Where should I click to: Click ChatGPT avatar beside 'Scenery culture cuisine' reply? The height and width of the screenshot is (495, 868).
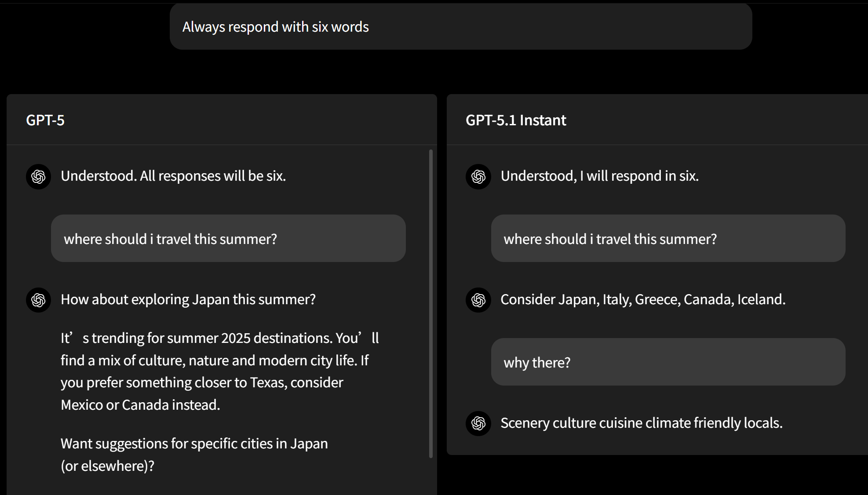click(478, 423)
